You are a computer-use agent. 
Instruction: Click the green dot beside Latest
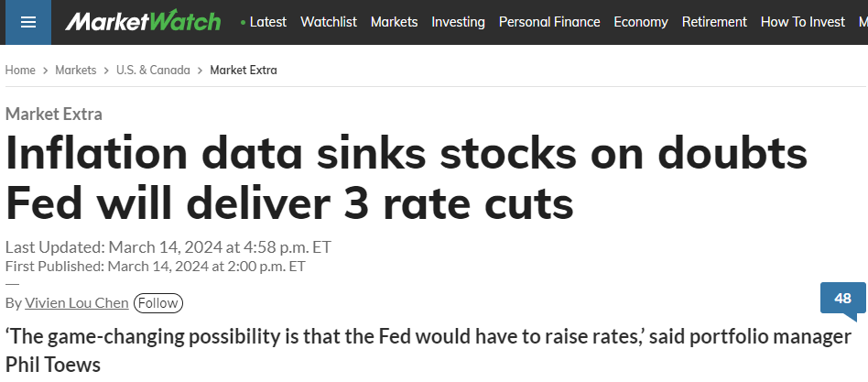click(x=243, y=22)
